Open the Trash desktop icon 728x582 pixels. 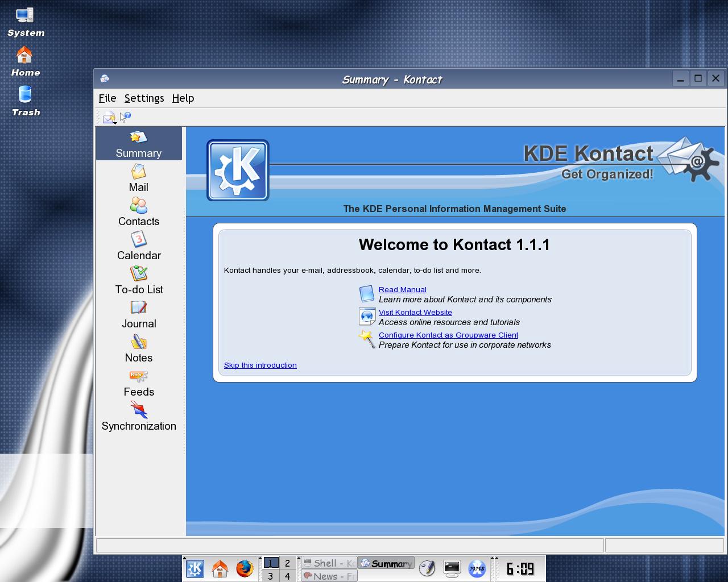coord(25,101)
